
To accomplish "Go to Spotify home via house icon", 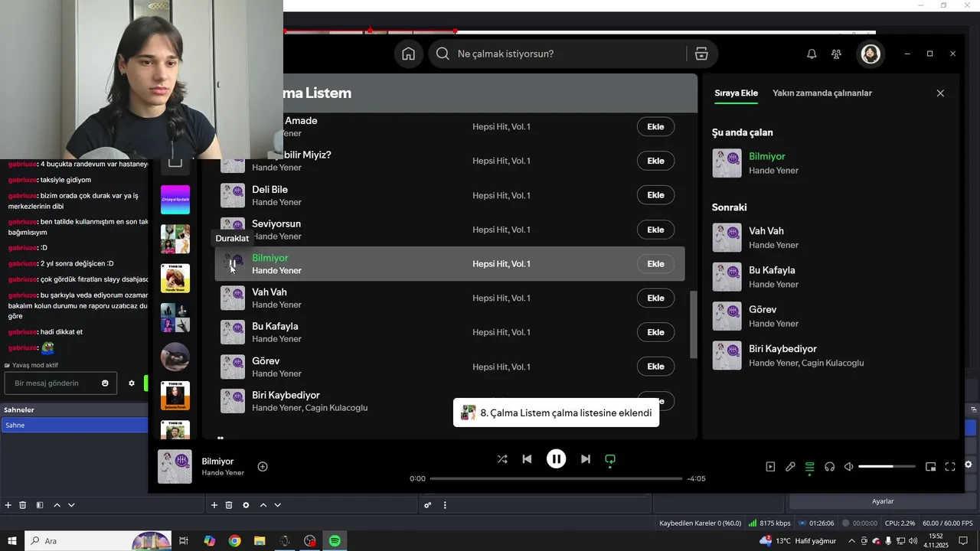I will pos(409,54).
